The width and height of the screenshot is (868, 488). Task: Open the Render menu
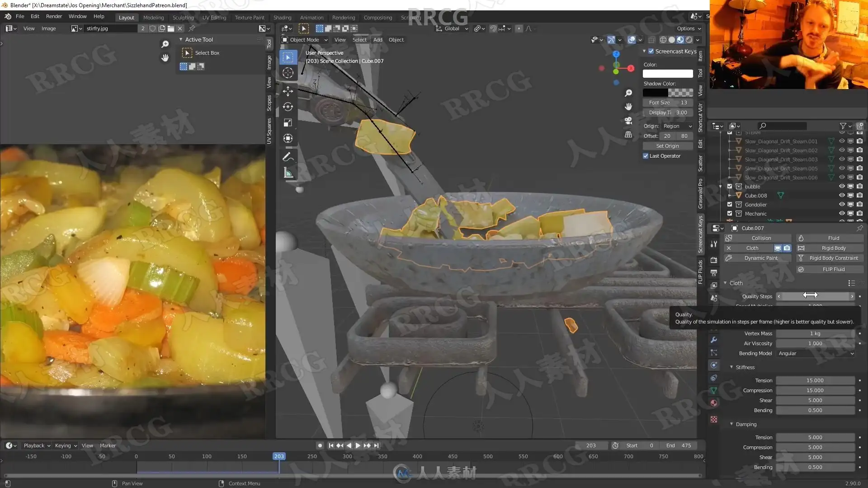(x=54, y=16)
